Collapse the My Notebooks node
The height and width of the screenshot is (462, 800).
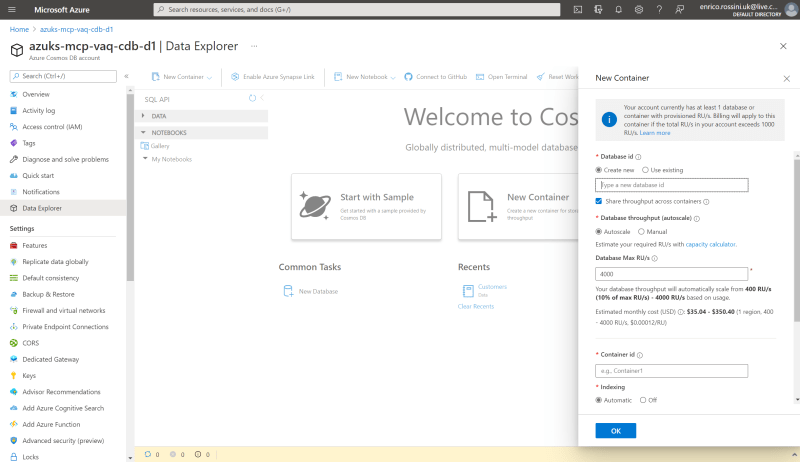coord(145,159)
